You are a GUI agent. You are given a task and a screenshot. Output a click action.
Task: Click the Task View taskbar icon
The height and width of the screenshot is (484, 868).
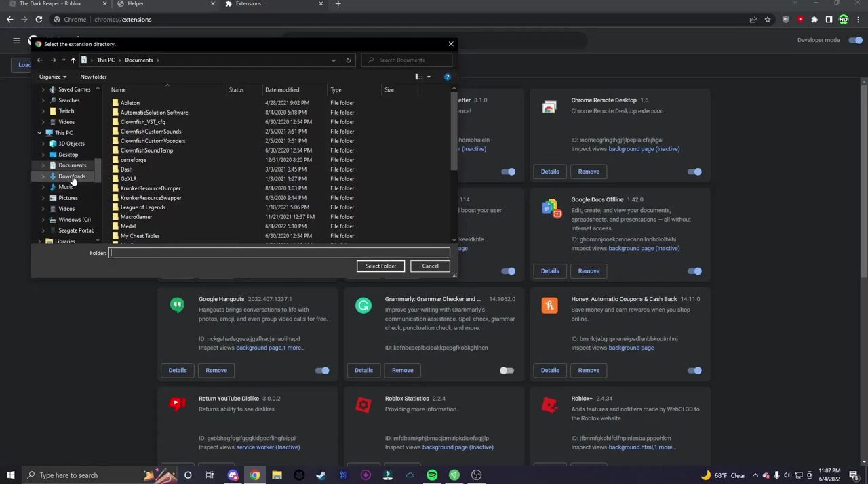coord(210,475)
